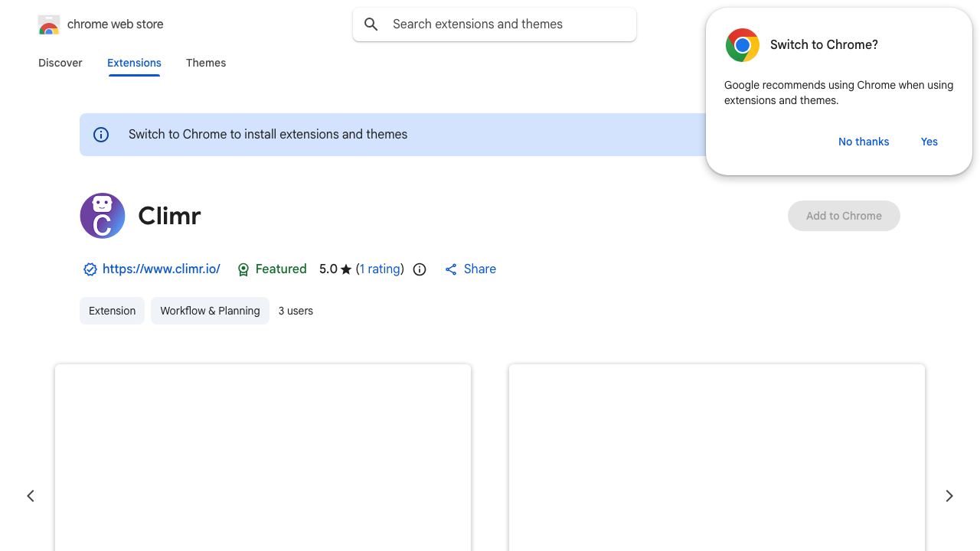Click the banner text about switching to Chrome
Viewport: 980px width, 551px height.
tap(268, 135)
